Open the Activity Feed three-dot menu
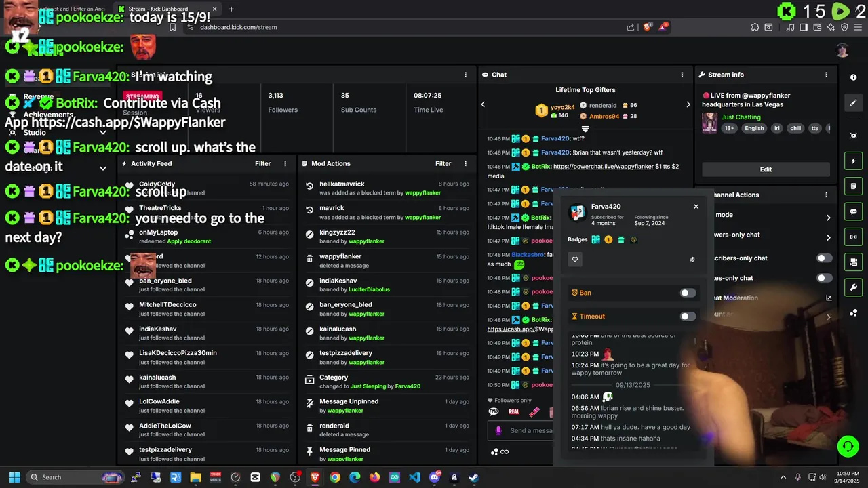Image resolution: width=868 pixels, height=488 pixels. click(285, 163)
